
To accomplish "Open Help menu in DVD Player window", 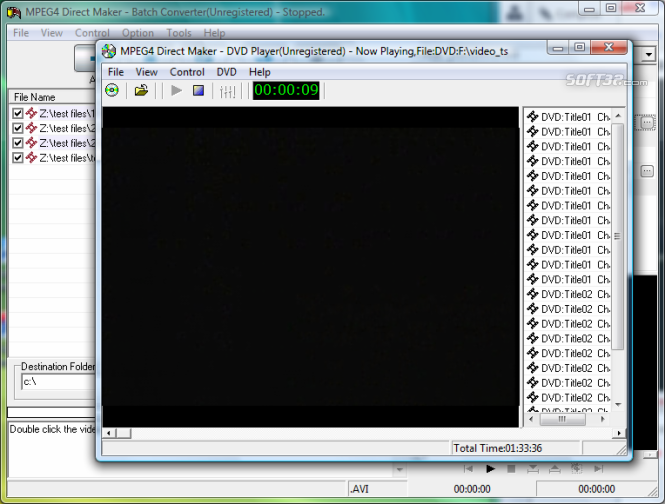I will [260, 72].
